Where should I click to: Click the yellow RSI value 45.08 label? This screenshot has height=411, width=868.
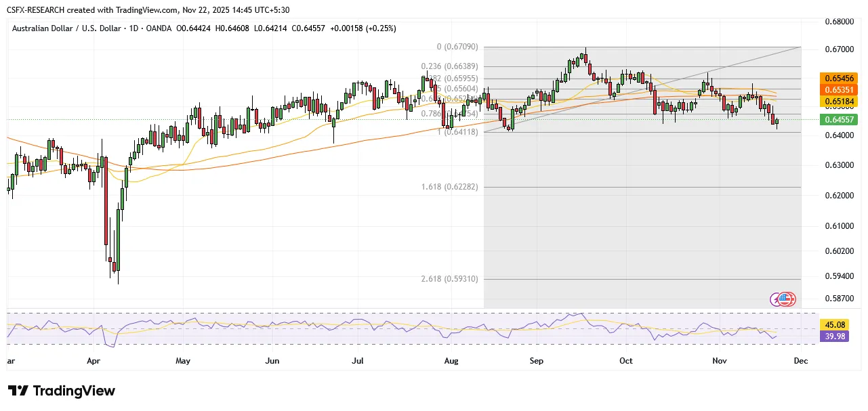pyautogui.click(x=833, y=324)
